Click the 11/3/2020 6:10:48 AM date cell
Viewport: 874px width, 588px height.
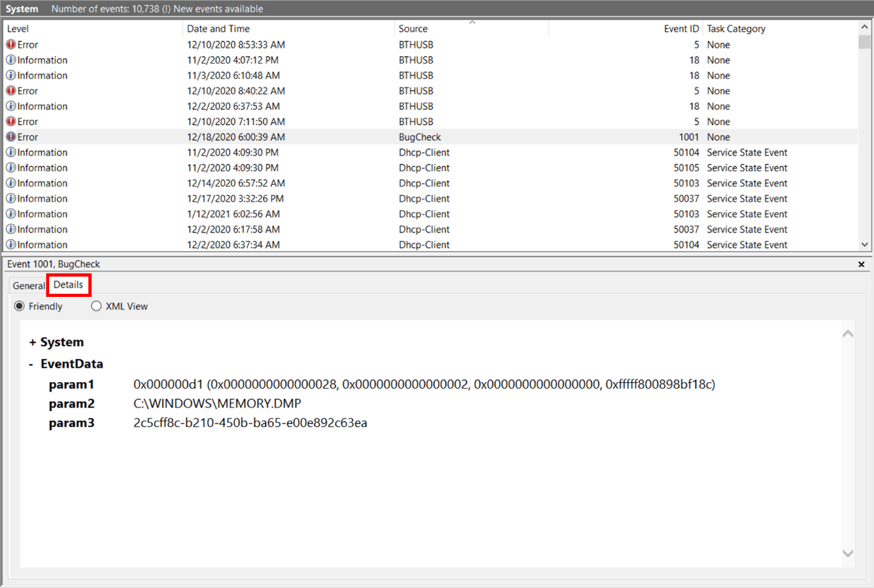234,75
